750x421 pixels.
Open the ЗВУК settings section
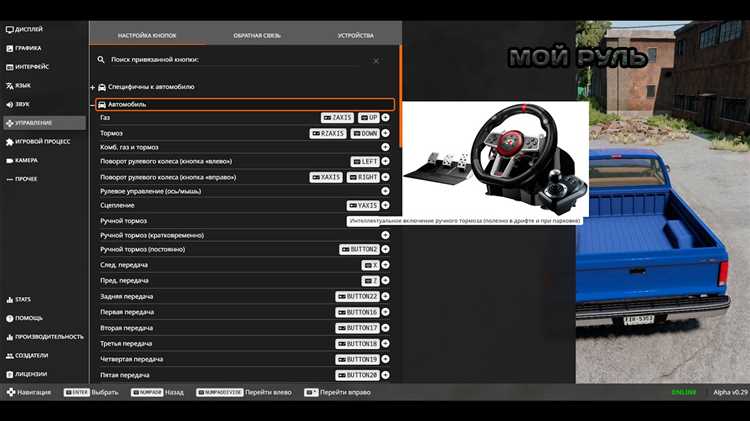pyautogui.click(x=18, y=104)
